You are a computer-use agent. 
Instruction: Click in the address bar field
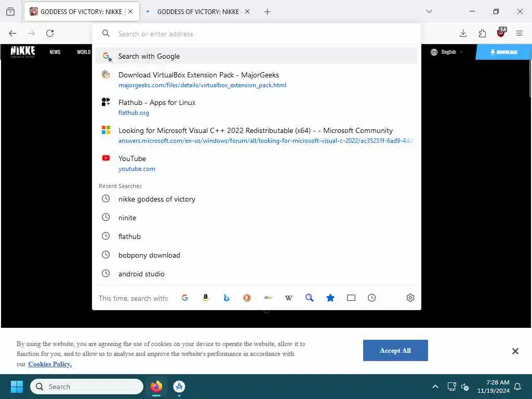(257, 34)
